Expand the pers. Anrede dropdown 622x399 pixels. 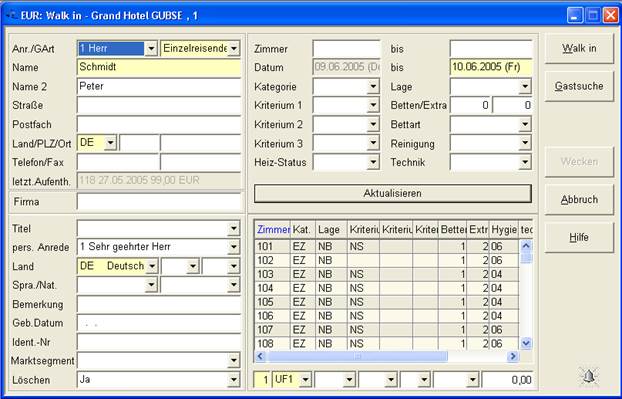pos(234,247)
